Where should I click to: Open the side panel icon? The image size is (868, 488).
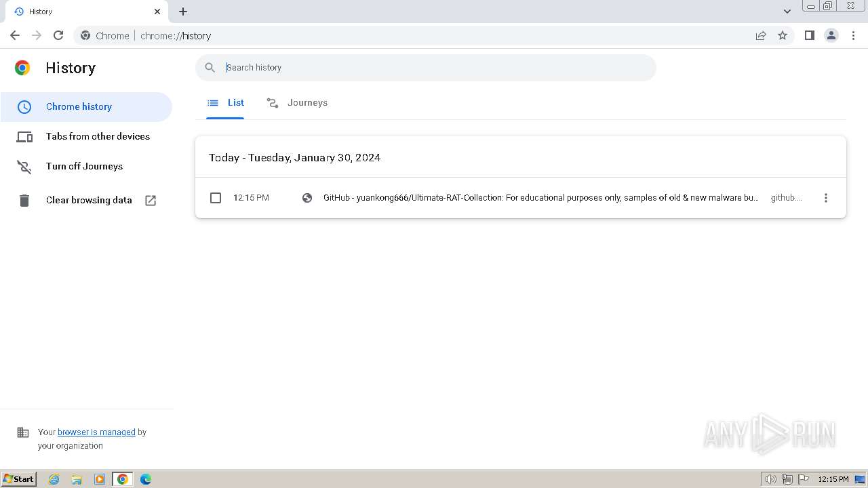point(810,35)
